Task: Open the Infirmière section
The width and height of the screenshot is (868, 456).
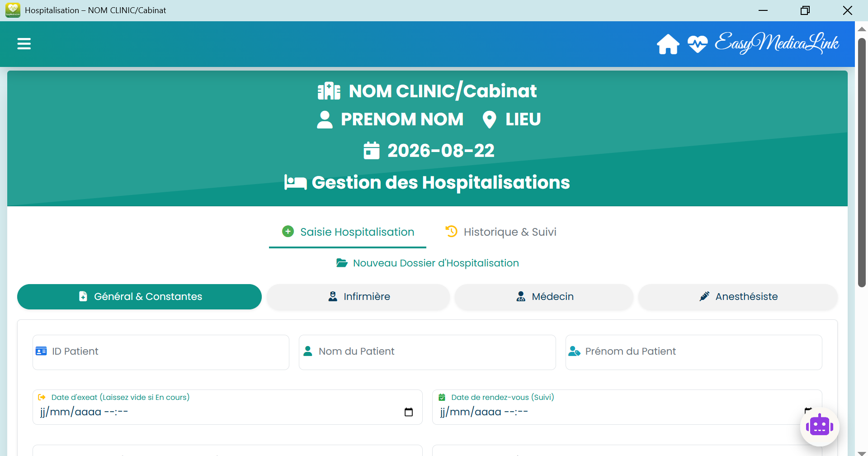Action: [359, 297]
